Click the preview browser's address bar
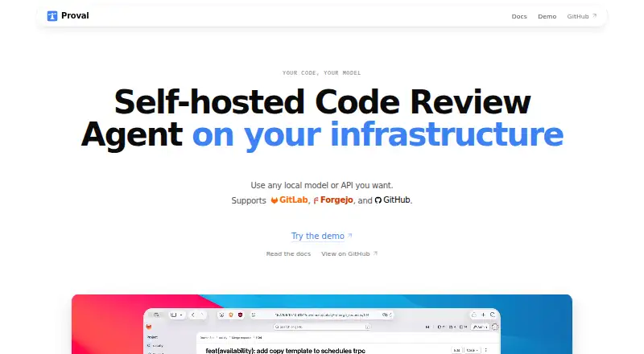Screen dimensions: 644x354 point(321,315)
